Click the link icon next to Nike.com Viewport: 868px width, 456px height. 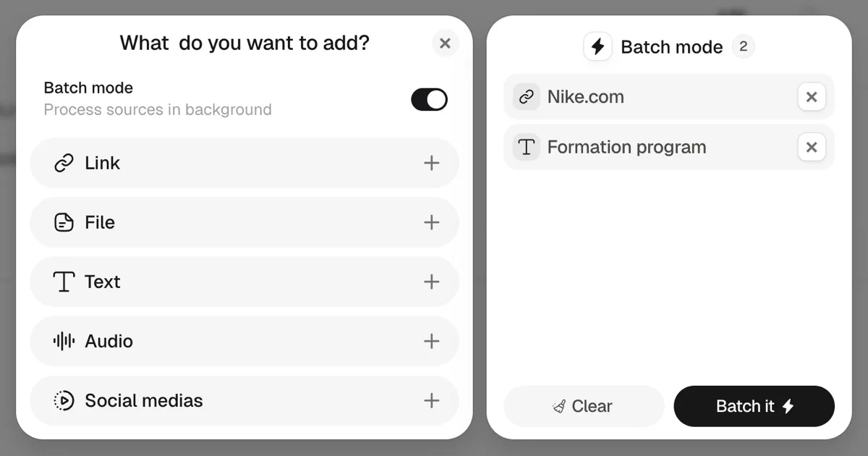coord(527,96)
